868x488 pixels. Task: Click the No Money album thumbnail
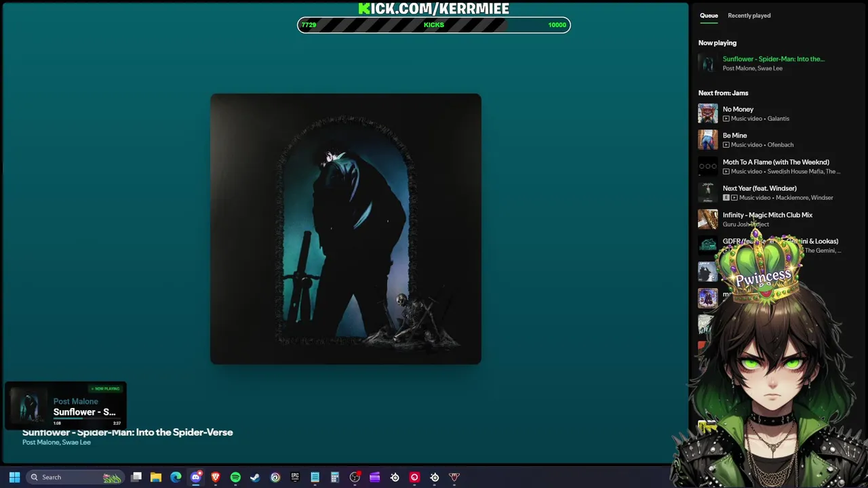pos(708,113)
